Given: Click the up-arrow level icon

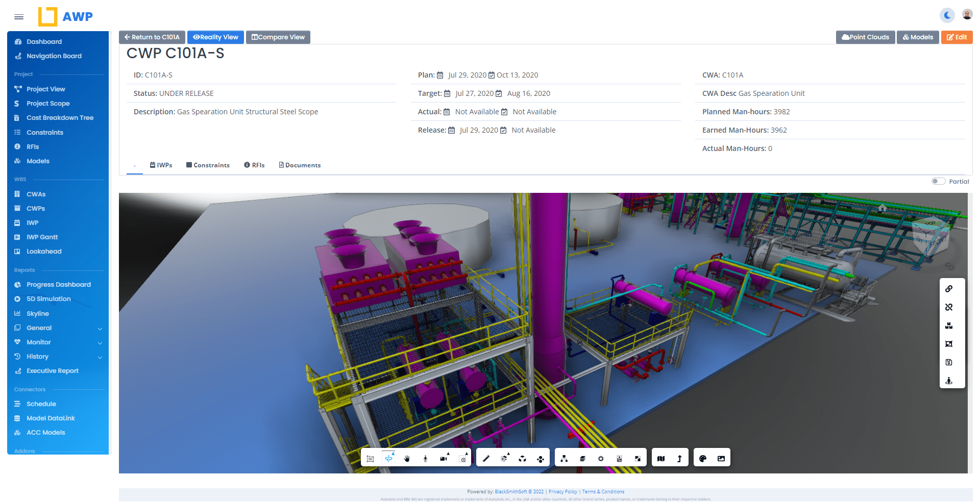Looking at the screenshot, I should coord(679,459).
